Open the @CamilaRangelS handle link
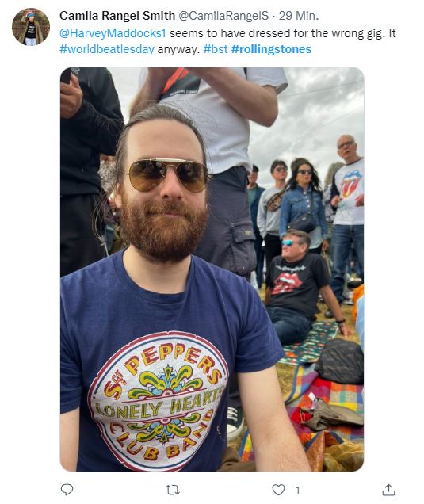Viewport: 424px width, 504px height. [223, 16]
